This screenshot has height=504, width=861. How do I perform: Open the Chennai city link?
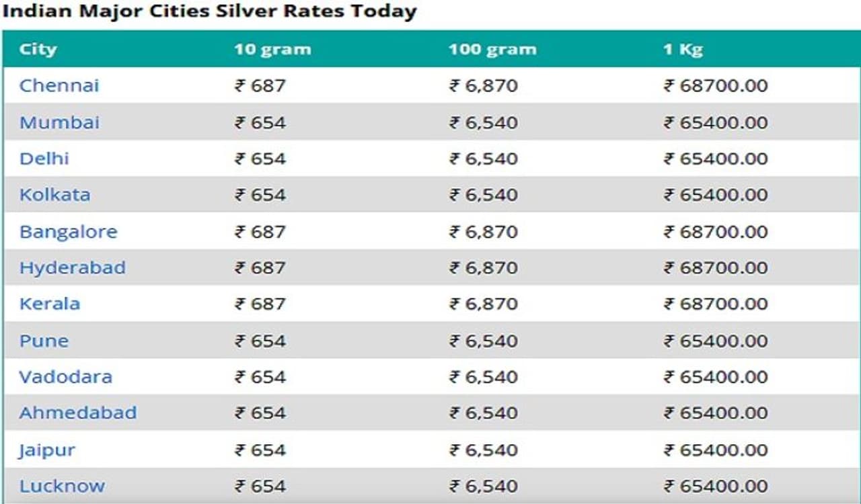pyautogui.click(x=59, y=86)
